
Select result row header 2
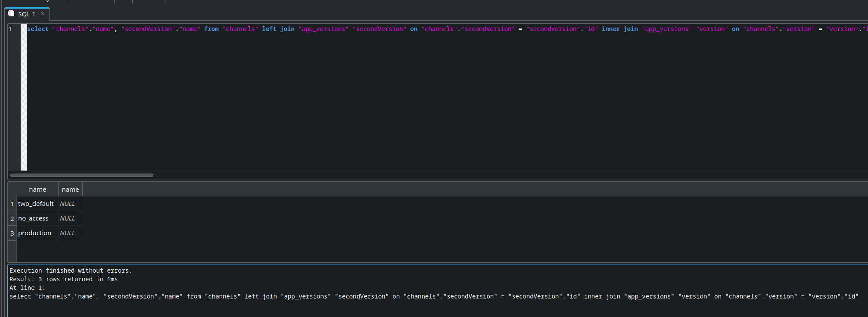[x=12, y=218]
